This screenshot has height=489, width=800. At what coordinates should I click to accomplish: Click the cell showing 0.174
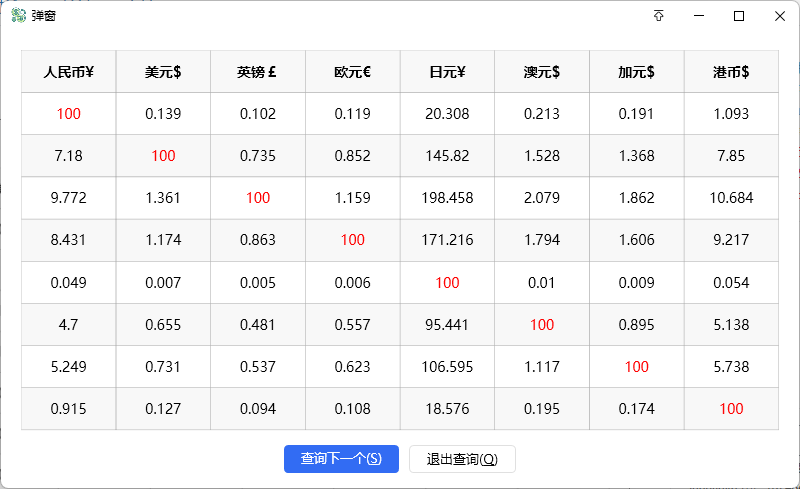pos(637,409)
